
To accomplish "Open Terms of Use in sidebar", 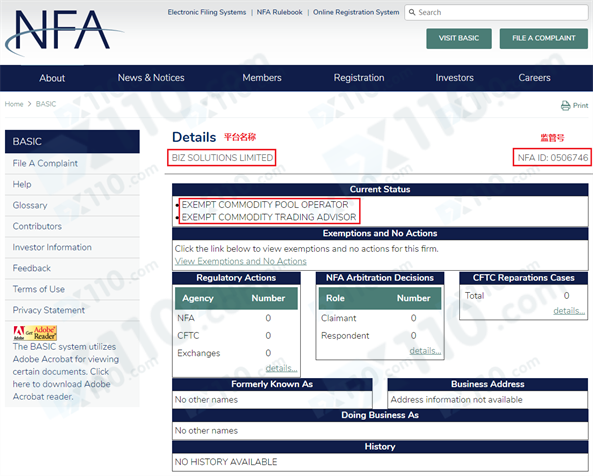I will pos(72,289).
